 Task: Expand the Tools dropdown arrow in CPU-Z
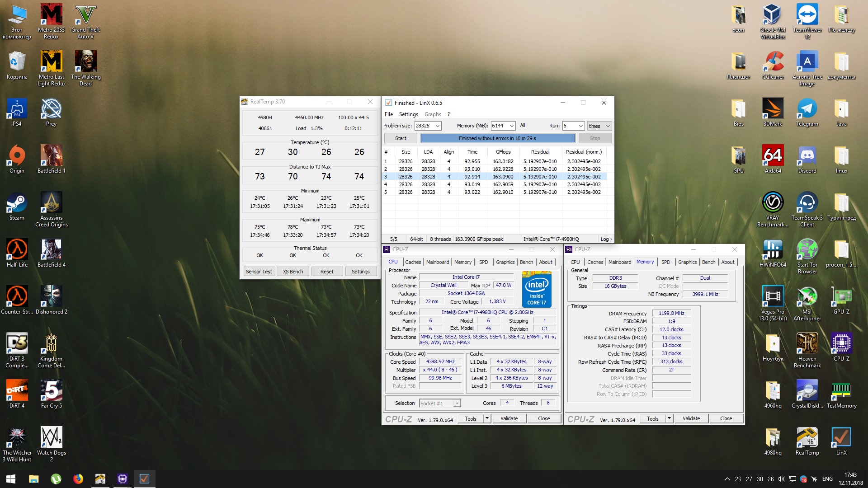click(487, 418)
